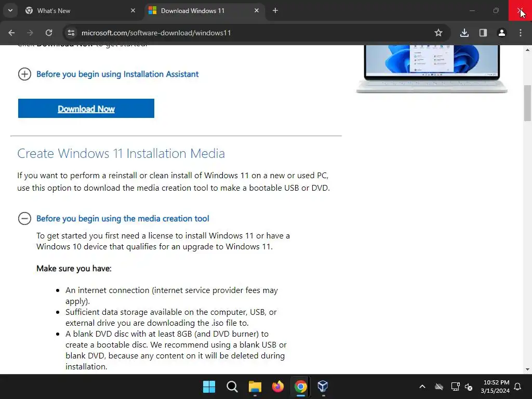The width and height of the screenshot is (532, 399).
Task: Launch Firefox from the taskbar
Action: pyautogui.click(x=278, y=387)
